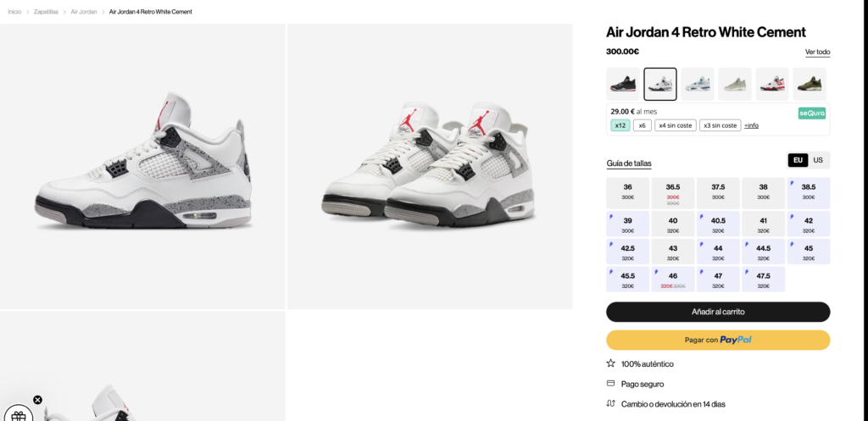Pay with the PayPal button

click(718, 340)
